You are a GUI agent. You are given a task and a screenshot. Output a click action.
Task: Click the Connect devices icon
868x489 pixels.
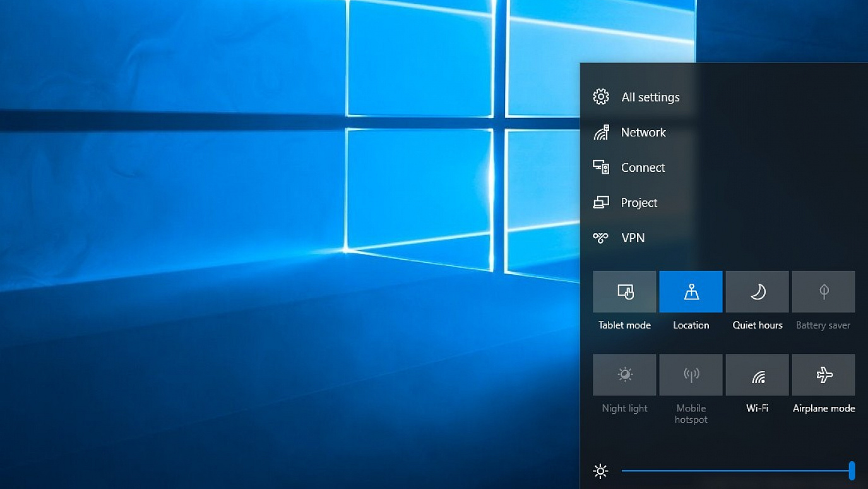click(601, 167)
